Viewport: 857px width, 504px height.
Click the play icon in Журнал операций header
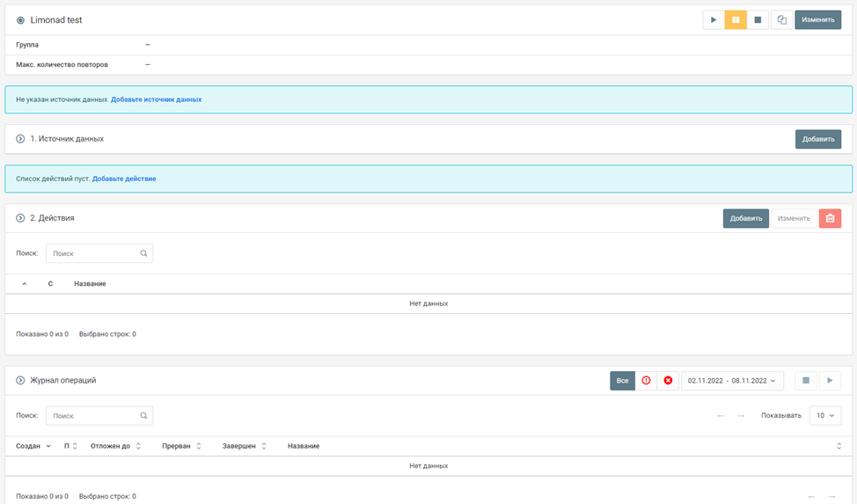tap(829, 381)
